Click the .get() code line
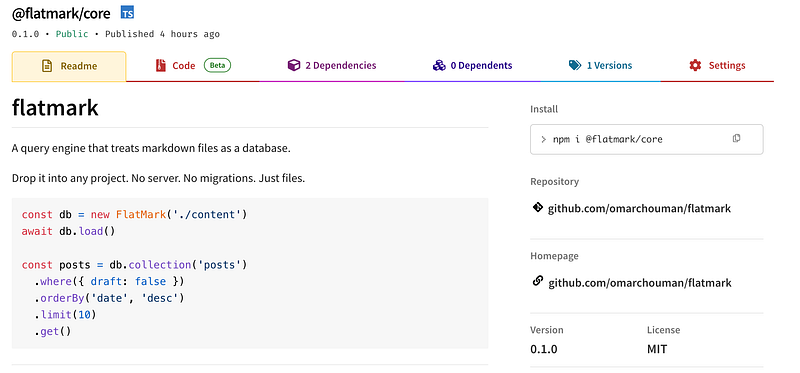Image resolution: width=800 pixels, height=373 pixels. [53, 331]
